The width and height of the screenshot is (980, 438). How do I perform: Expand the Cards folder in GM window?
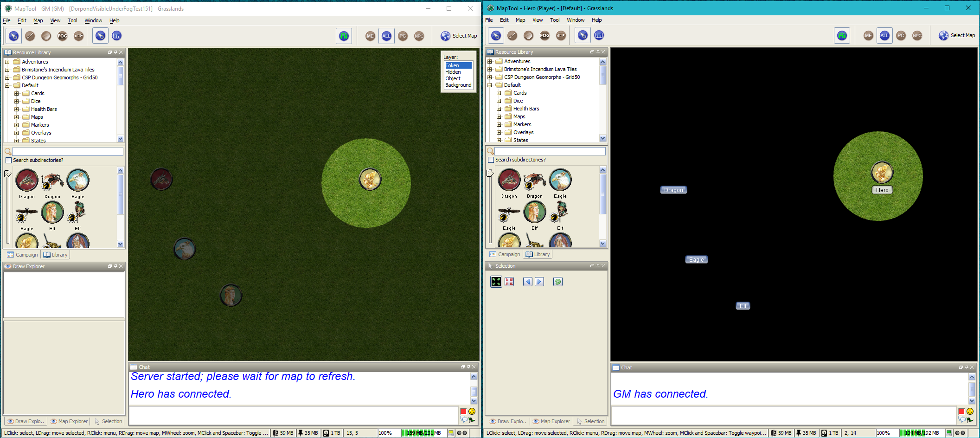(17, 93)
